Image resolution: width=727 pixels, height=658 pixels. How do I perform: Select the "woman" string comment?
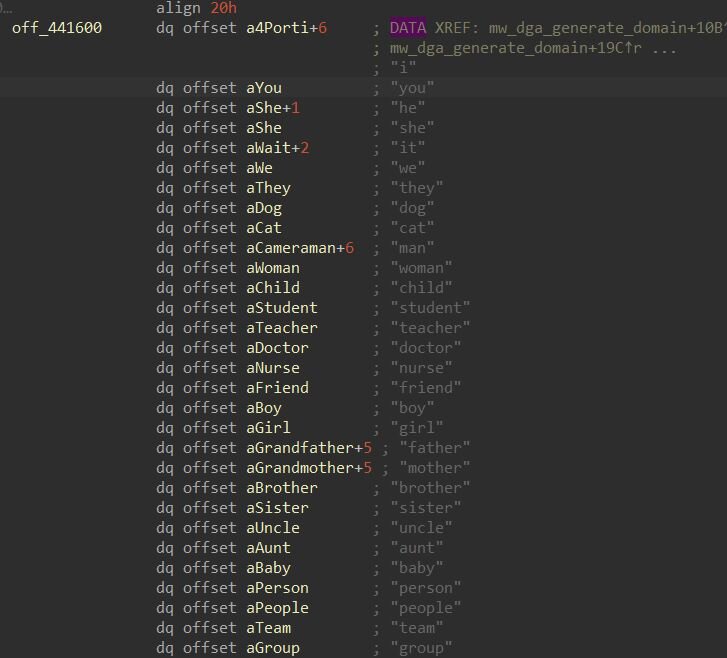(x=421, y=268)
